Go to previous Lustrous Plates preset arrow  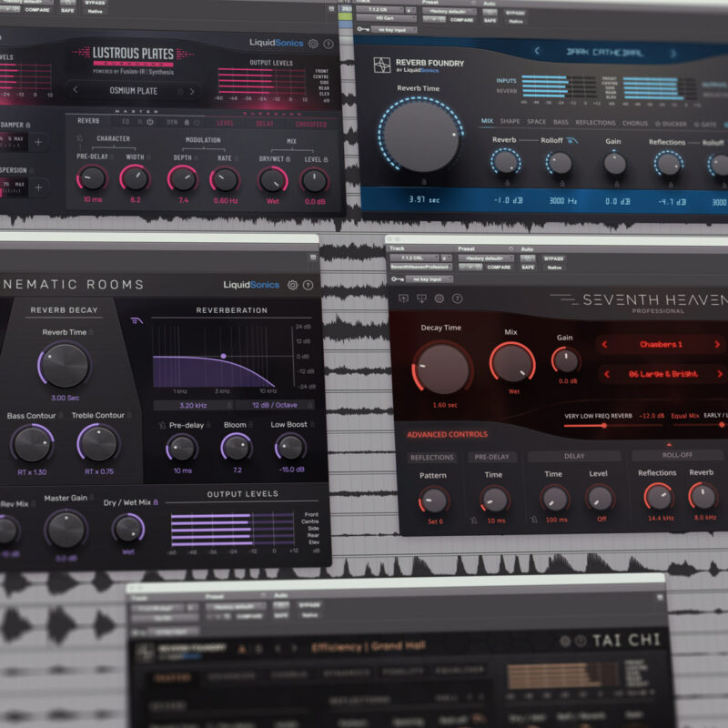pos(76,89)
